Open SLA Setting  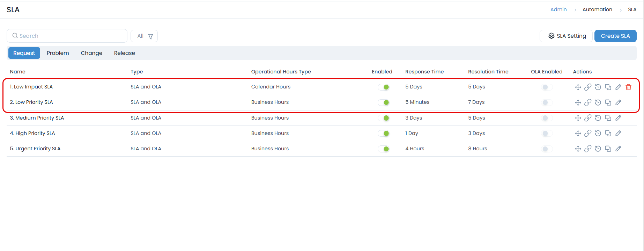(566, 36)
